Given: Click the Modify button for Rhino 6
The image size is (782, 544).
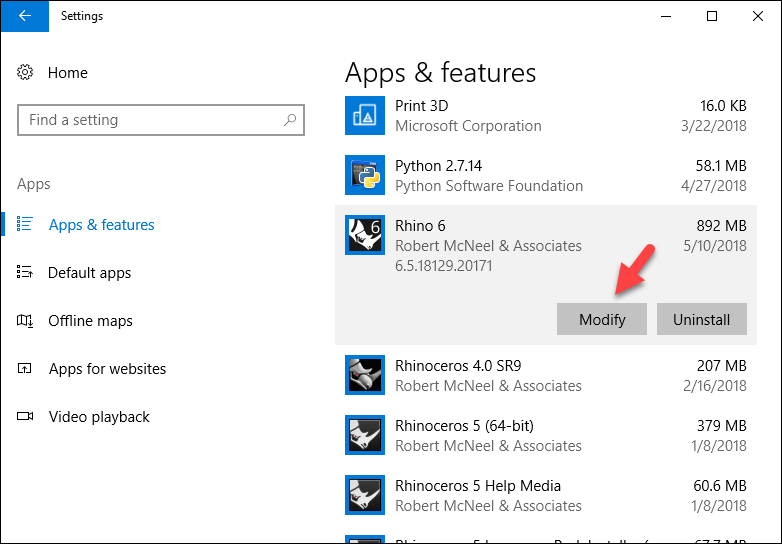Looking at the screenshot, I should coord(601,319).
